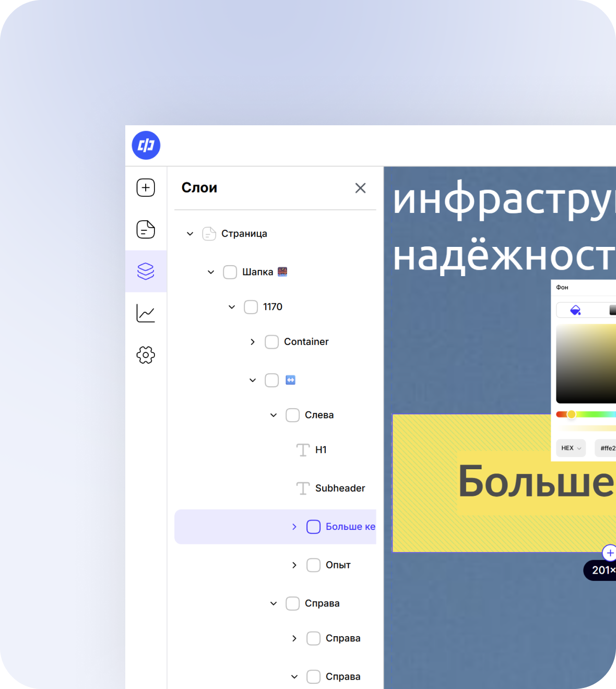Close the Слои panel
616x689 pixels.
[x=360, y=188]
